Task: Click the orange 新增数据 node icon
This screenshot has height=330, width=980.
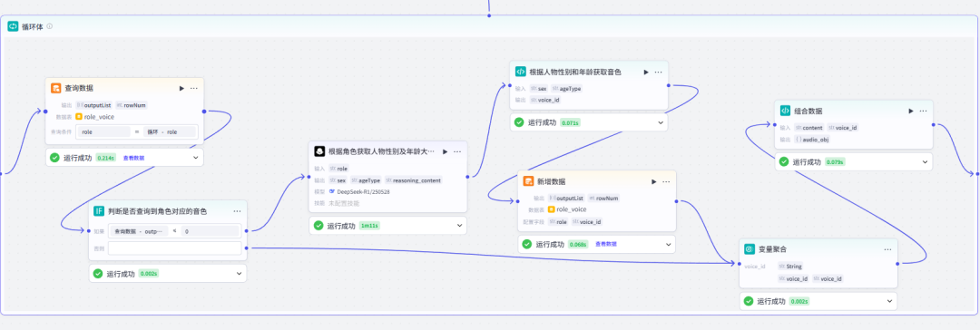Action: pyautogui.click(x=528, y=181)
